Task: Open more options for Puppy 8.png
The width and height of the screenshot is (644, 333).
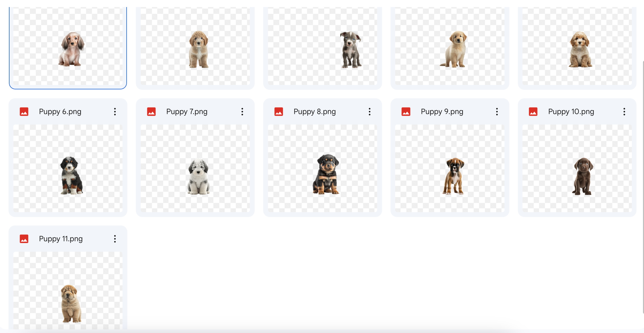Action: pos(369,112)
